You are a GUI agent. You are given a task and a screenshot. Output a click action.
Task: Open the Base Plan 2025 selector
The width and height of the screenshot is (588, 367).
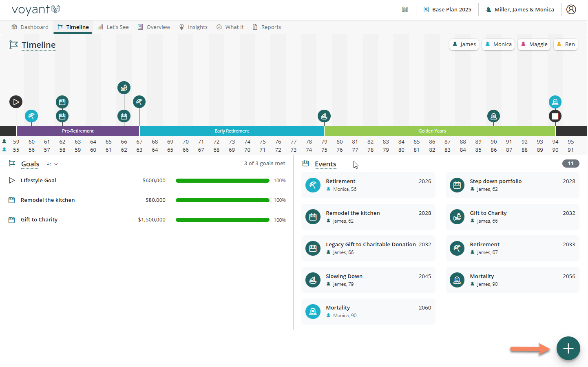(x=447, y=9)
